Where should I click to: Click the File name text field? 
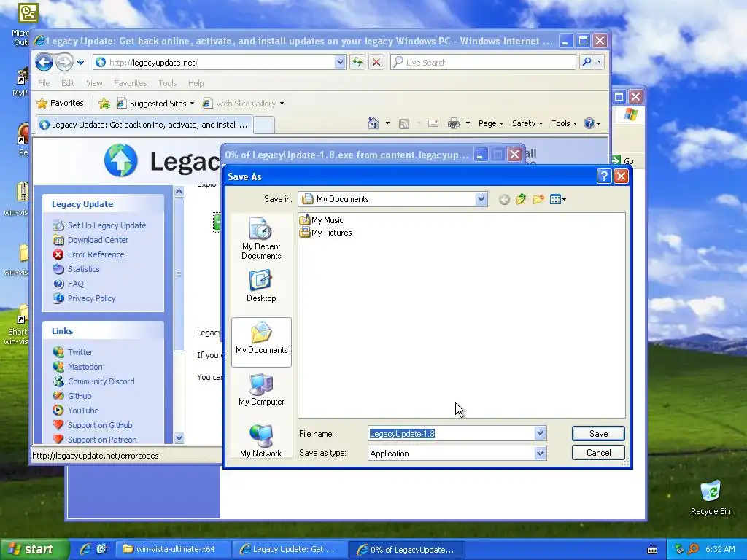452,433
